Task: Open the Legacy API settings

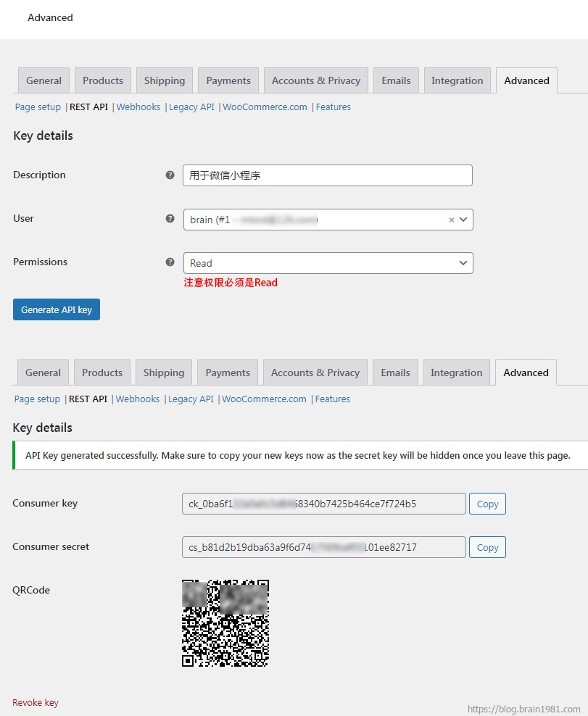Action: [x=191, y=107]
